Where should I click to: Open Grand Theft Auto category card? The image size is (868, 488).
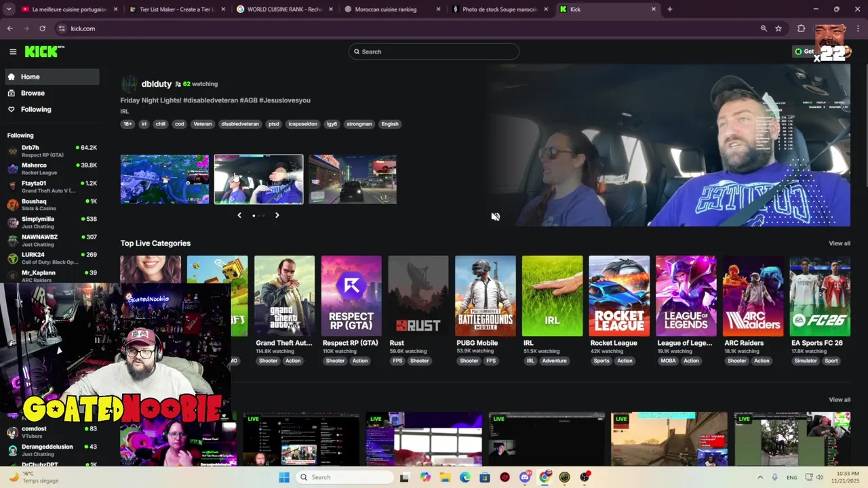[x=284, y=296]
